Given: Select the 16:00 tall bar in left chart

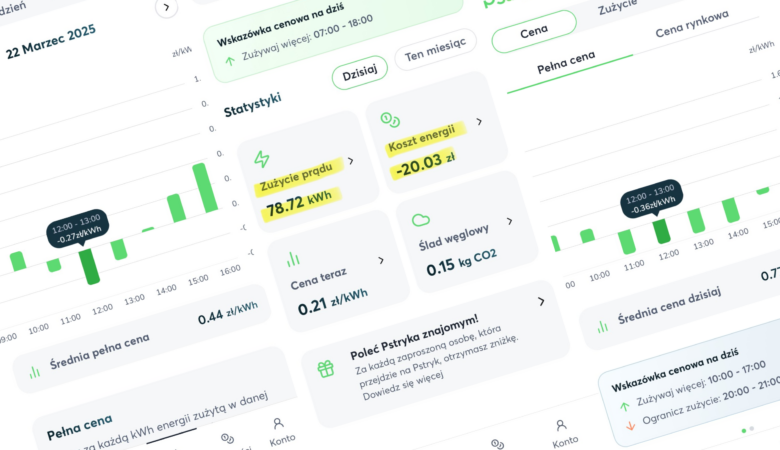Looking at the screenshot, I should 205,188.
